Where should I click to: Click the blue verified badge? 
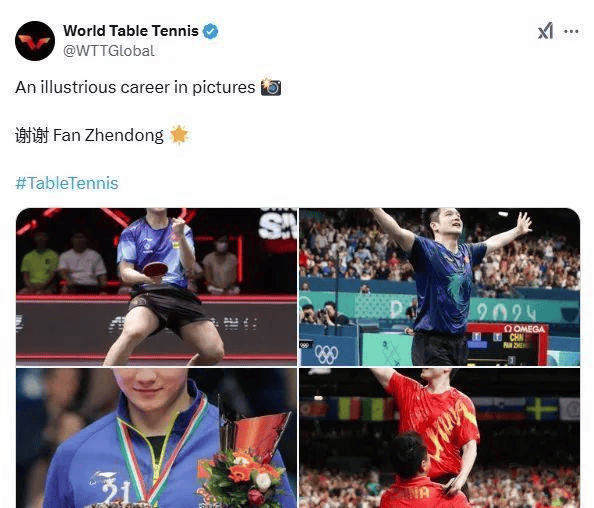coord(211,31)
